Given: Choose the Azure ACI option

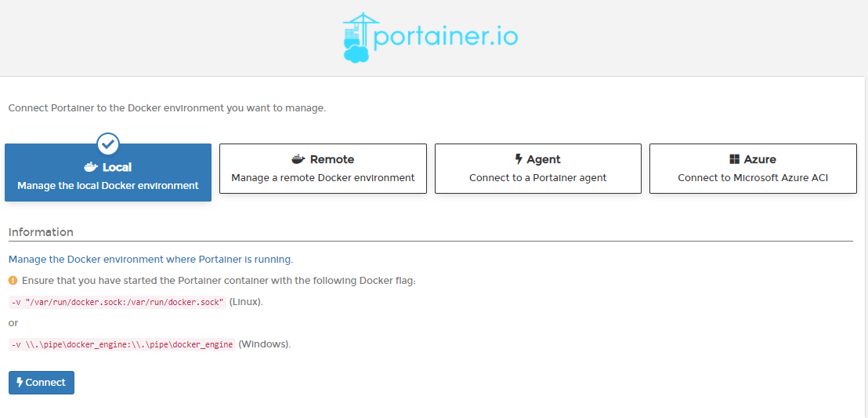Looking at the screenshot, I should [753, 169].
